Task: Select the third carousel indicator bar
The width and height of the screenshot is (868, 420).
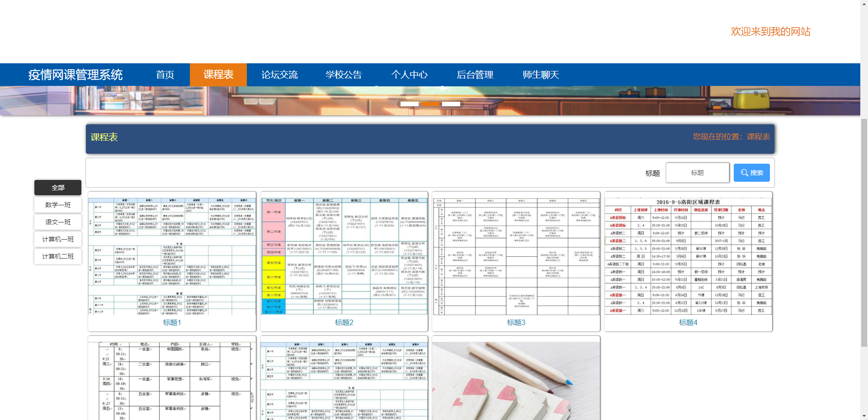Action: pyautogui.click(x=451, y=104)
